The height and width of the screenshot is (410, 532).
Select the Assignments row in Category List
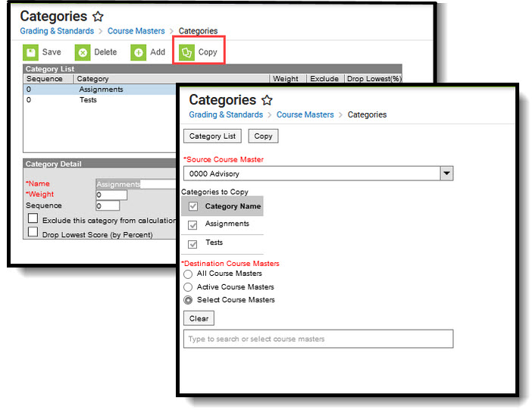[x=100, y=89]
